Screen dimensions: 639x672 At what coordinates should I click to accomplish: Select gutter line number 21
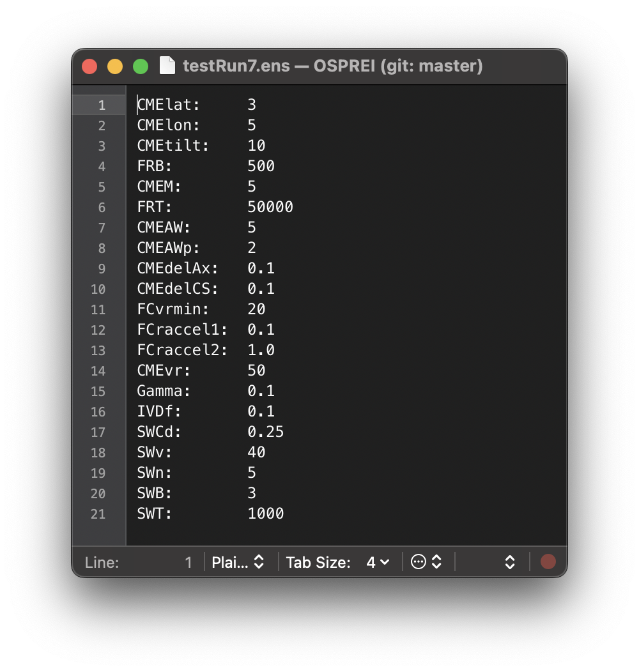98,514
